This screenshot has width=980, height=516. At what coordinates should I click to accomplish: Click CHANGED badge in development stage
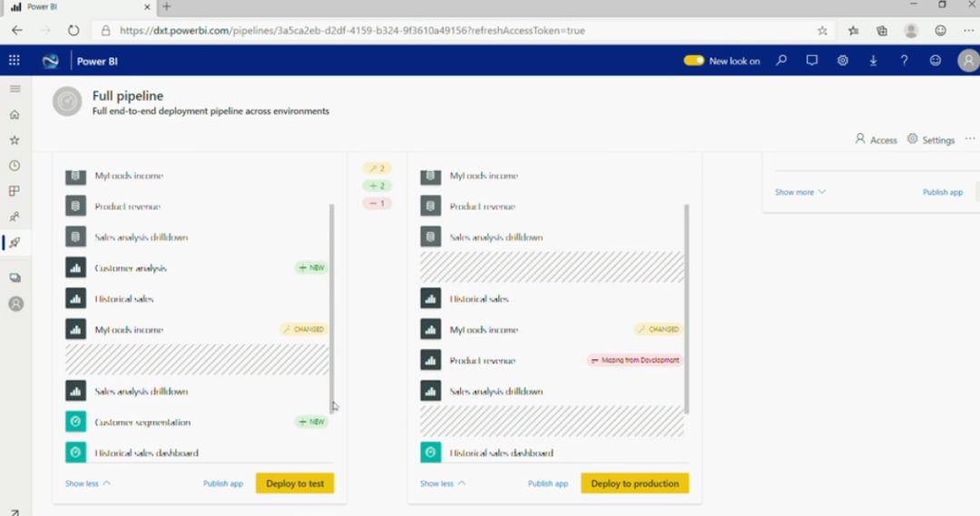(304, 329)
